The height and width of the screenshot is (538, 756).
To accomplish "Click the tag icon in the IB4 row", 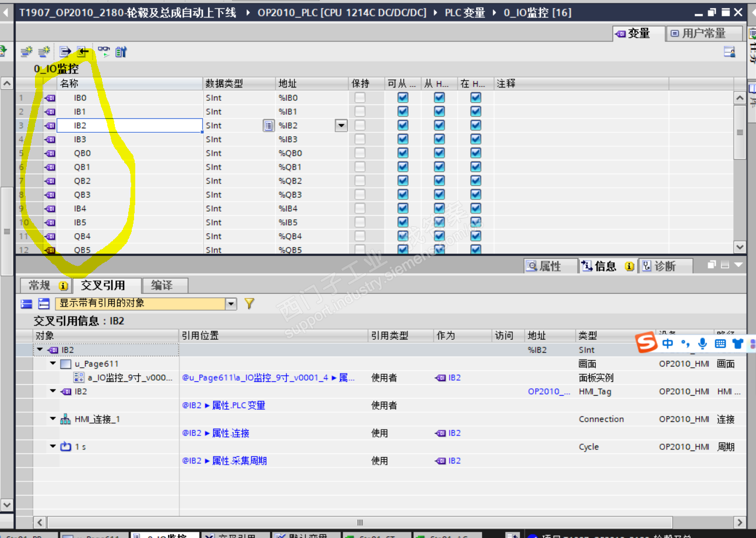I will pos(50,209).
